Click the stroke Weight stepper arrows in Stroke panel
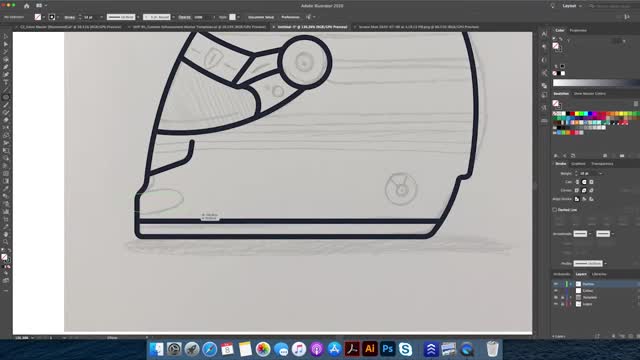This screenshot has width=640, height=360. click(x=576, y=174)
